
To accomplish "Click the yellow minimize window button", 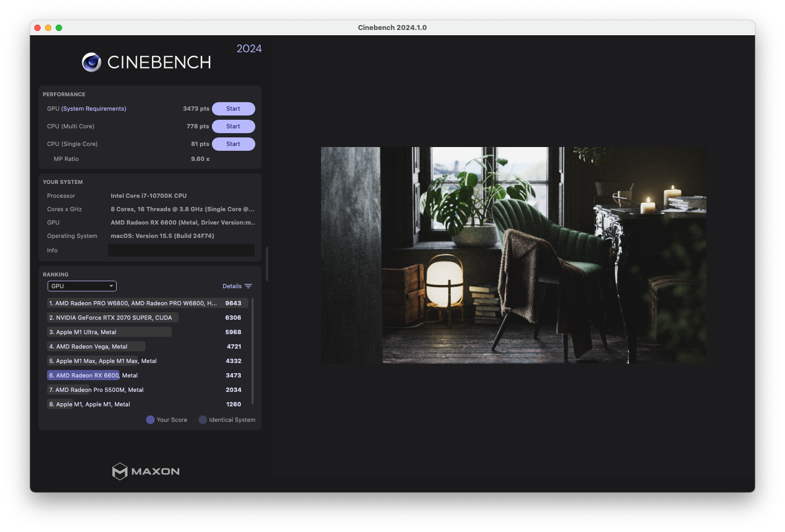I will point(48,28).
